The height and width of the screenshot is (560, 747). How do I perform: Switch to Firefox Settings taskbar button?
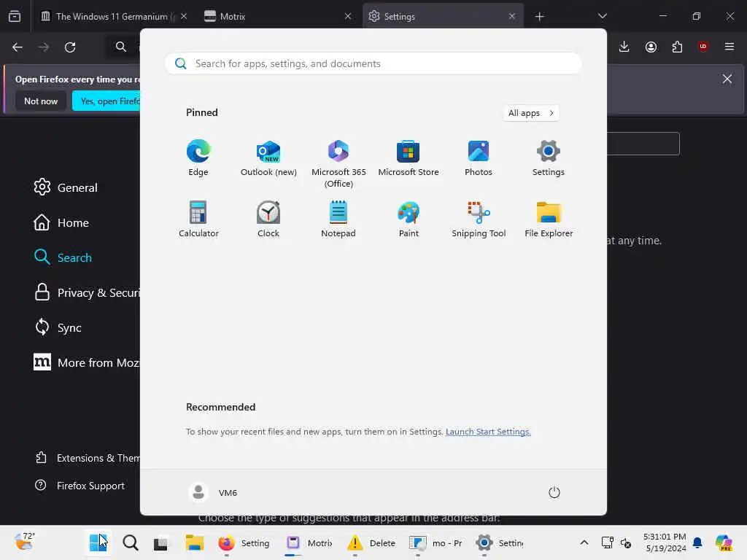(x=244, y=542)
